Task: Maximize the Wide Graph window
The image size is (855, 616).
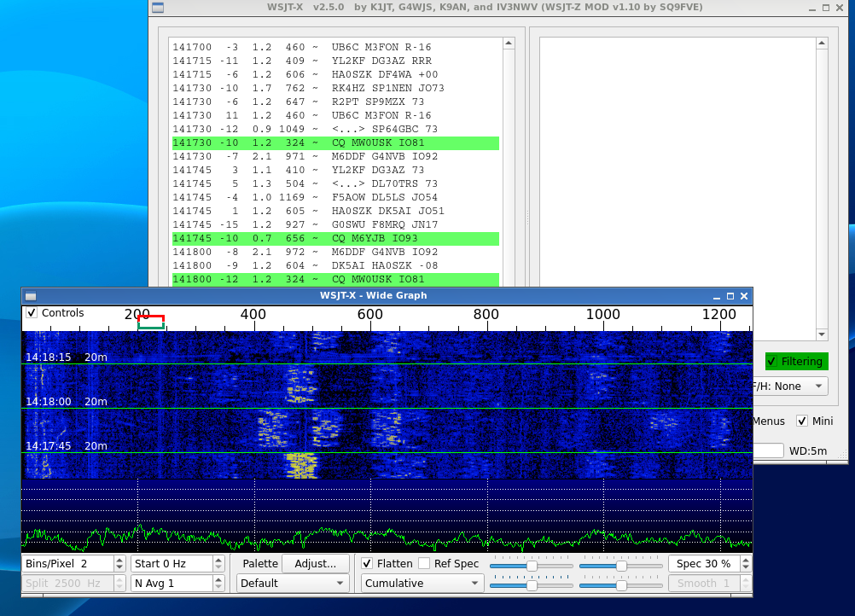Action: [730, 296]
